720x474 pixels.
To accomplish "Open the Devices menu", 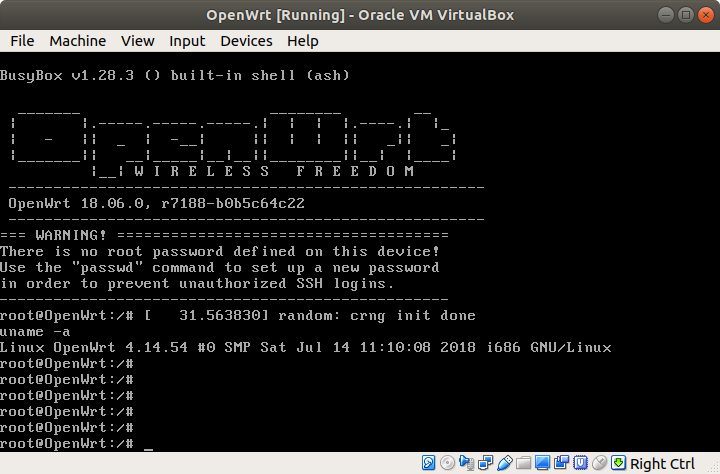I will click(246, 41).
